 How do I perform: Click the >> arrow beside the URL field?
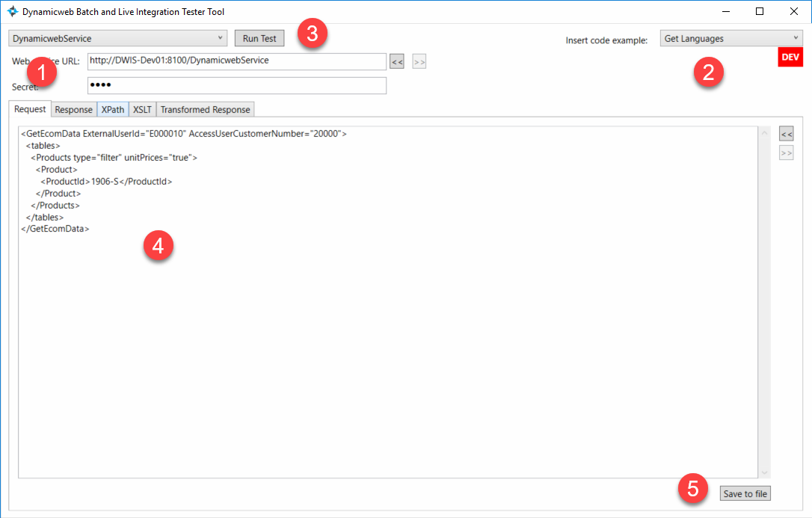419,62
